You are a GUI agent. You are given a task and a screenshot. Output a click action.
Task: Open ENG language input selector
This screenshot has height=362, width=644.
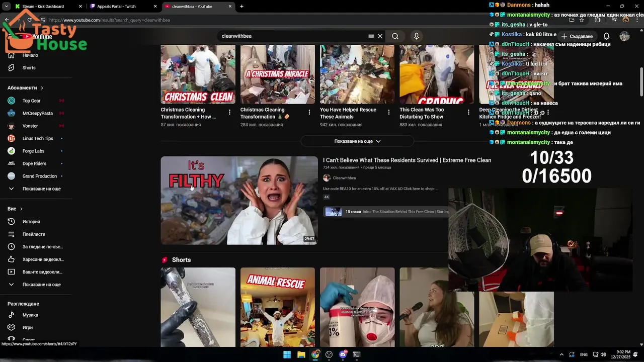(584, 354)
